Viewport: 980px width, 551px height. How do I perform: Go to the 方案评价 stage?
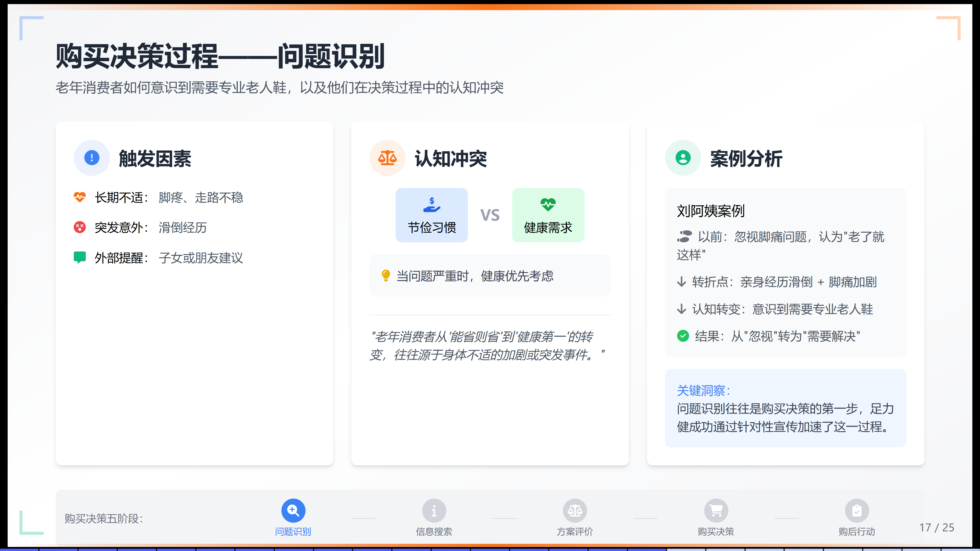(575, 511)
